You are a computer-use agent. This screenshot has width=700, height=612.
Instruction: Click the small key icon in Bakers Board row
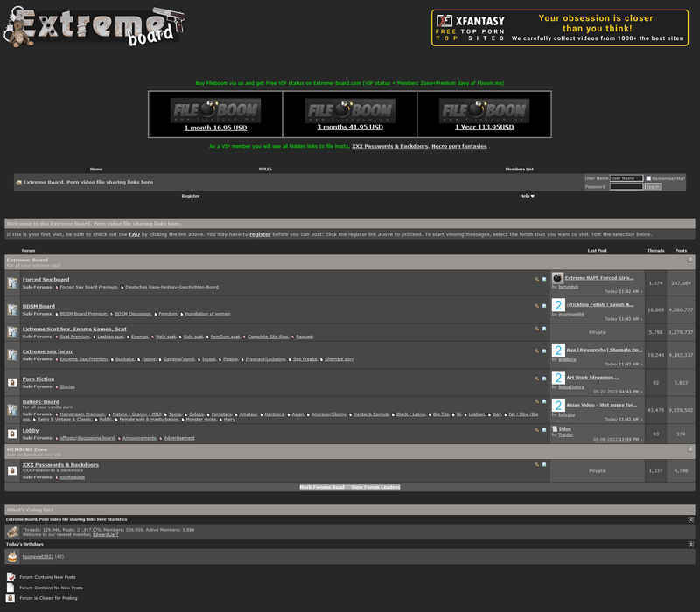537,401
